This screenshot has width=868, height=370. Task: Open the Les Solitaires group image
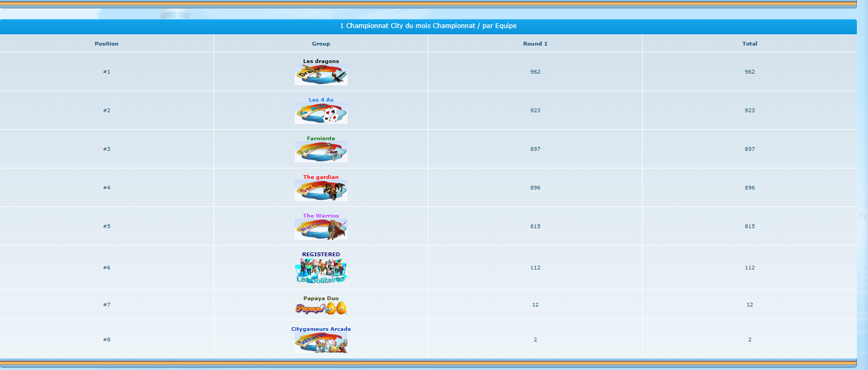pos(321,272)
